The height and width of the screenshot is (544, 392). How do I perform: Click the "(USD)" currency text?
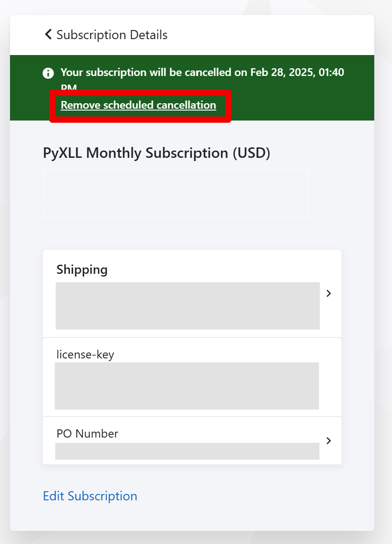pyautogui.click(x=251, y=153)
